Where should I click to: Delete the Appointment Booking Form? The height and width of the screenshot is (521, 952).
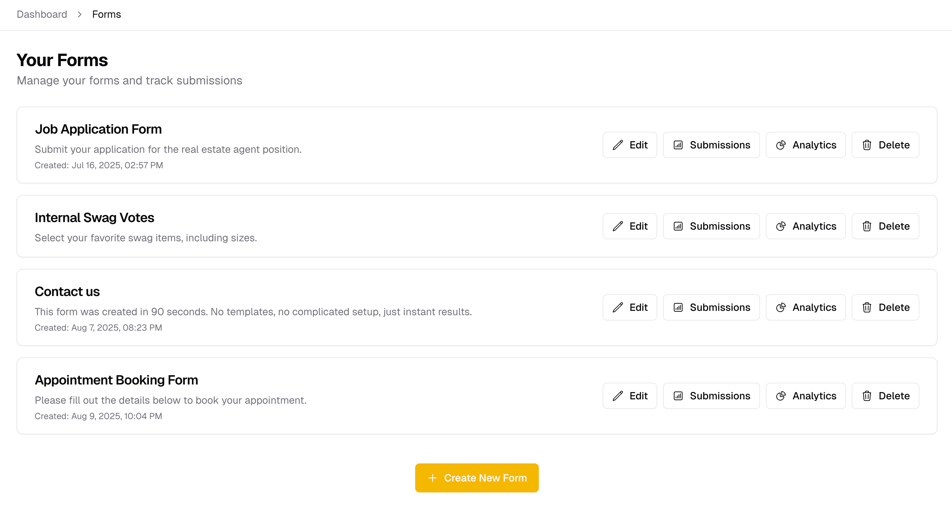(x=885, y=396)
